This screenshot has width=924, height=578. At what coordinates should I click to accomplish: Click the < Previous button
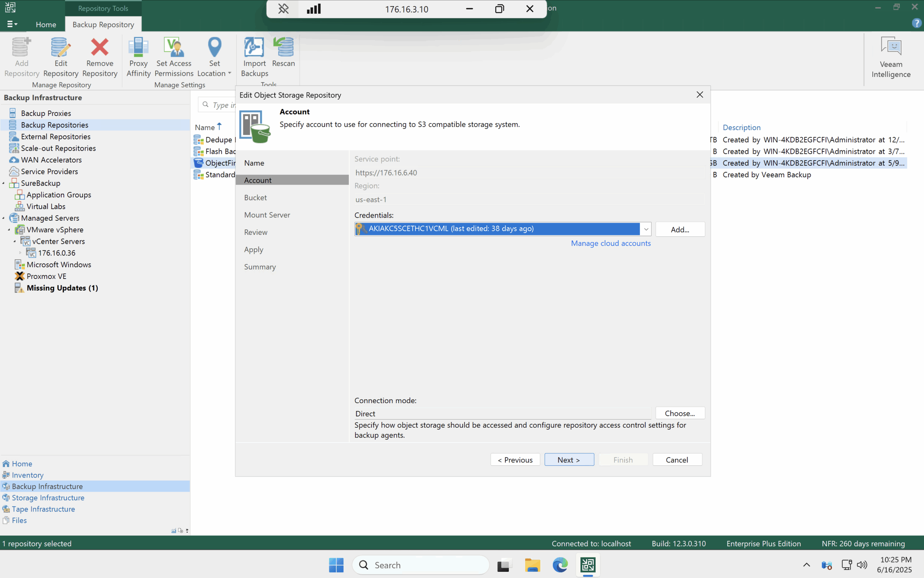(515, 460)
